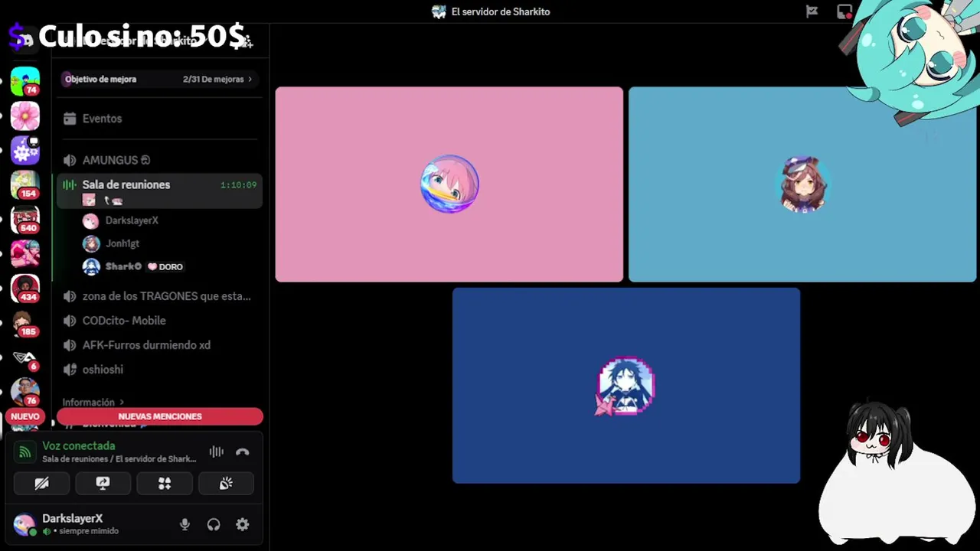
Task: Click the NUEVO pill in server list
Action: tap(24, 416)
